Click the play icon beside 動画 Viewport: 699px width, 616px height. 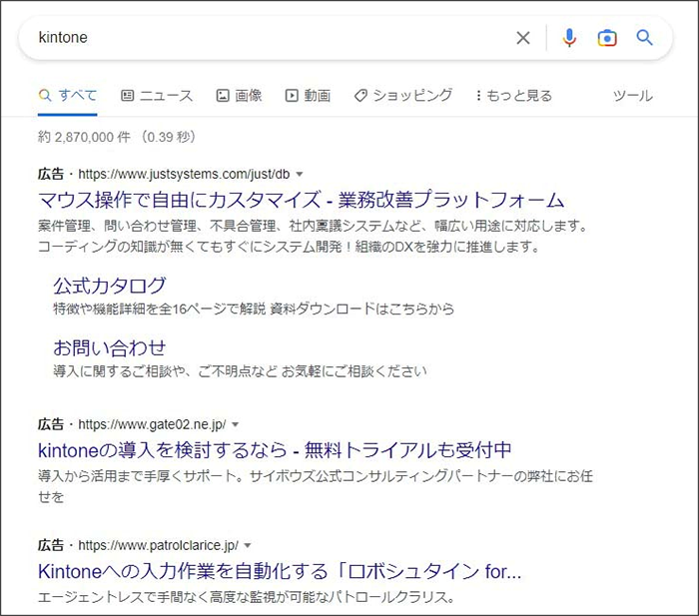(x=292, y=95)
